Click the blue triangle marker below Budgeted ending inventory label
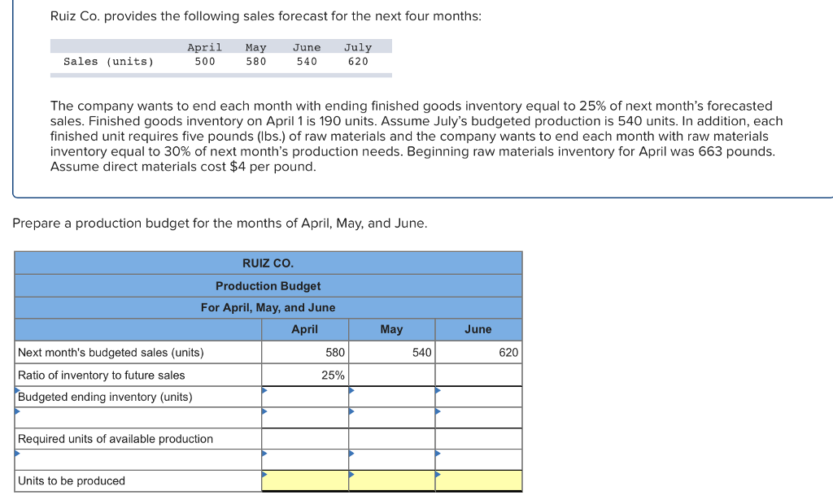Viewport: 833px width, 504px height. point(15,411)
